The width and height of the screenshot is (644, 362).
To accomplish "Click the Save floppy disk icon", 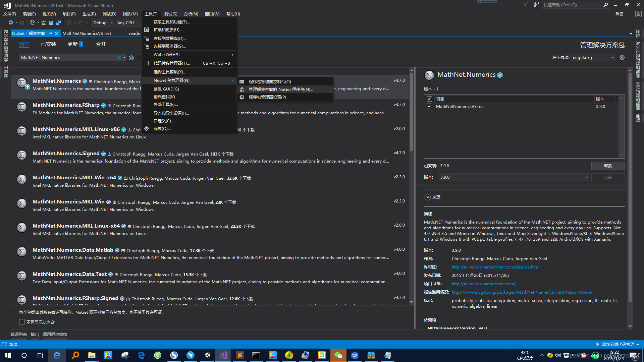I will pyautogui.click(x=51, y=22).
